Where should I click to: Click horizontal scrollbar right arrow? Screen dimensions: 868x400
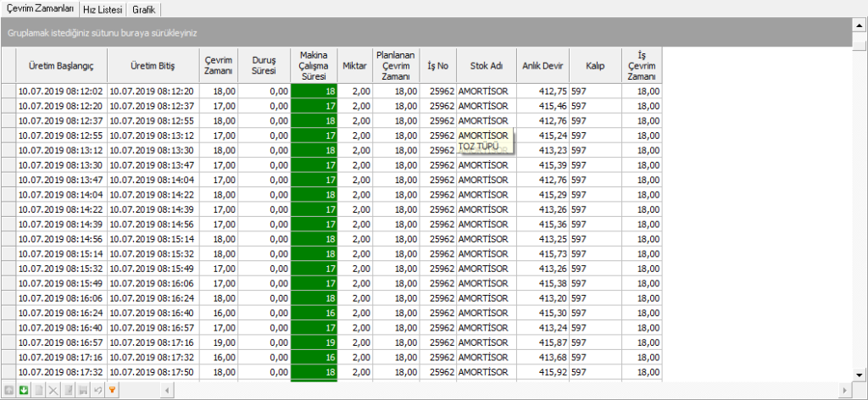point(844,390)
